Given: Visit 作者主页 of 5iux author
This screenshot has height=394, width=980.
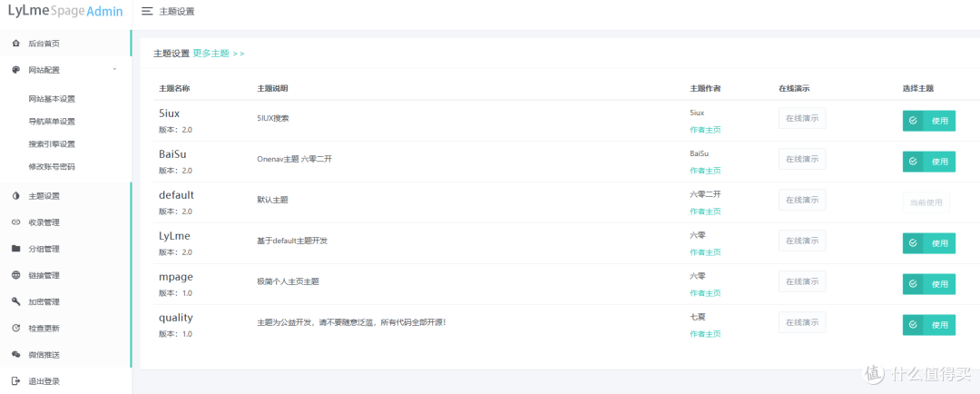Looking at the screenshot, I should [x=705, y=130].
